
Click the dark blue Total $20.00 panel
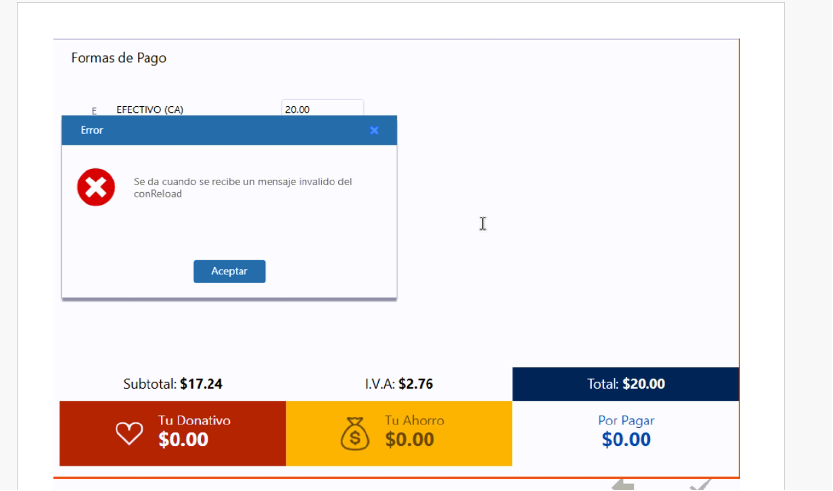625,384
